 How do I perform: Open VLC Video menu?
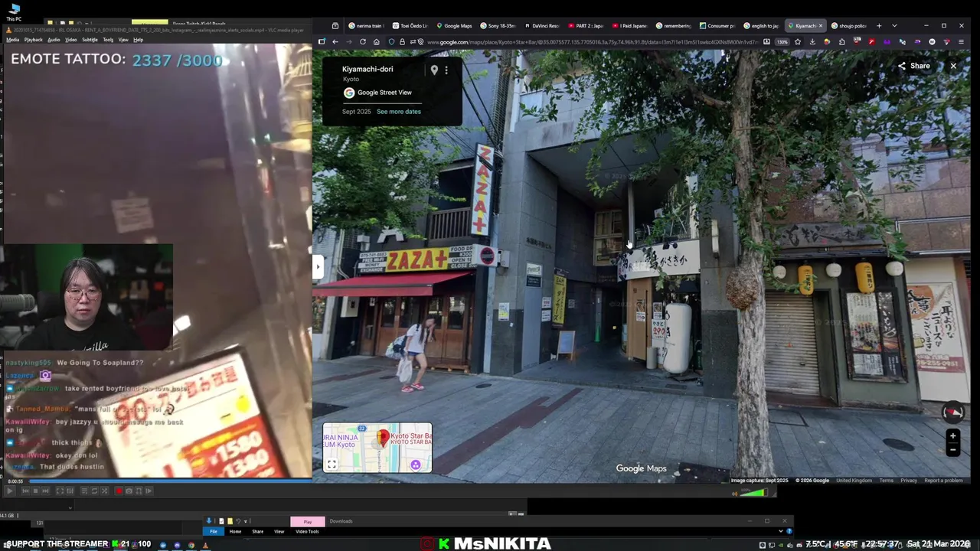point(71,40)
